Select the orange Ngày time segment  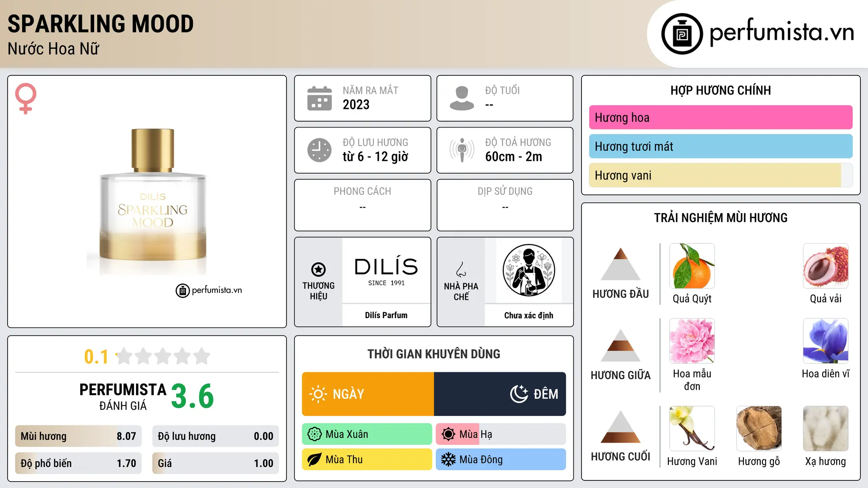368,394
